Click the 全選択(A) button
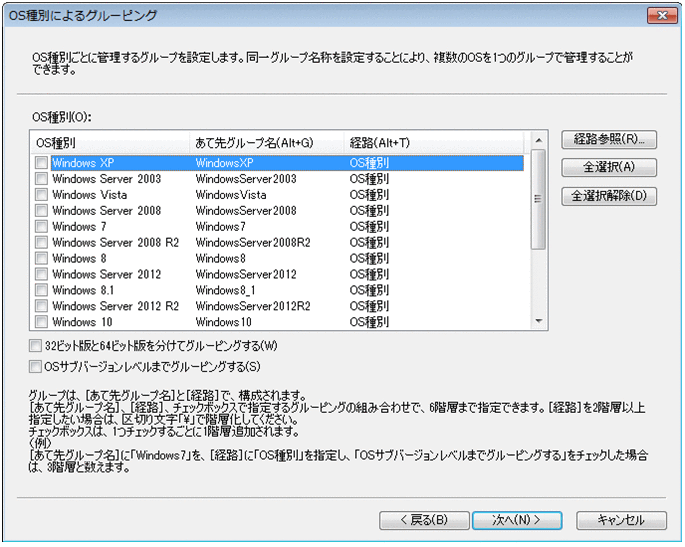 609,167
